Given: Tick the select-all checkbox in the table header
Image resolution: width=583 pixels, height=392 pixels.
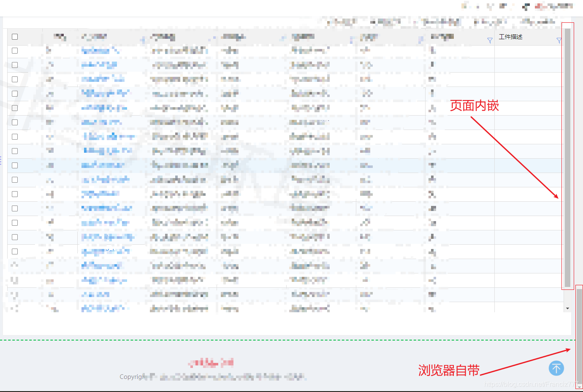Looking at the screenshot, I should (15, 37).
